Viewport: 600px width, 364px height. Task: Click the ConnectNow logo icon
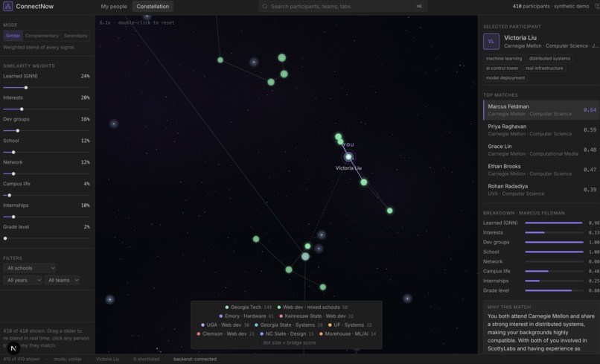8,6
